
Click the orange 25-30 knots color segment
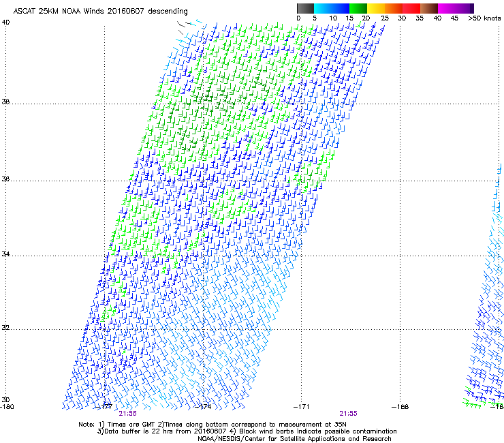click(x=394, y=8)
